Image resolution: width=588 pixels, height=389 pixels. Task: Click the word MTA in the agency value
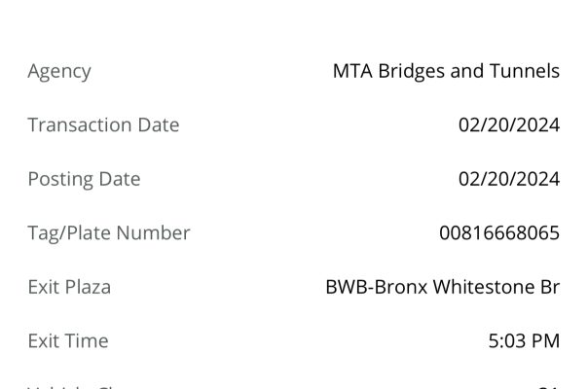tap(352, 71)
